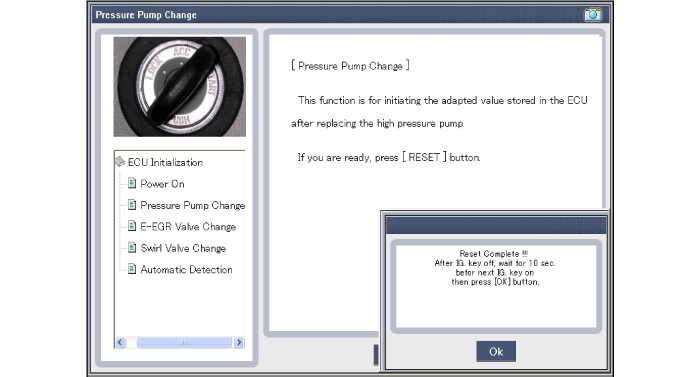Open Automatic Detection in the tree
Viewport: 700px width, 377px height.
[186, 269]
